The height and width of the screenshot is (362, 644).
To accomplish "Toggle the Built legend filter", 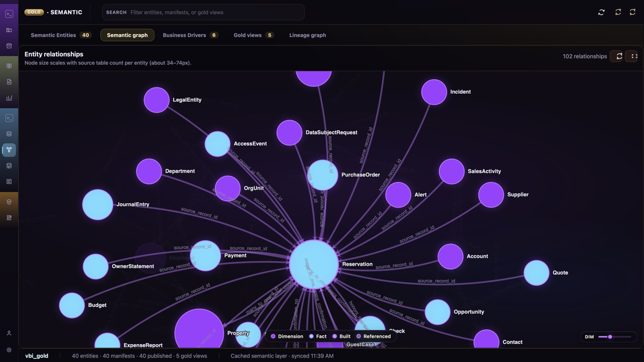I will [x=341, y=336].
